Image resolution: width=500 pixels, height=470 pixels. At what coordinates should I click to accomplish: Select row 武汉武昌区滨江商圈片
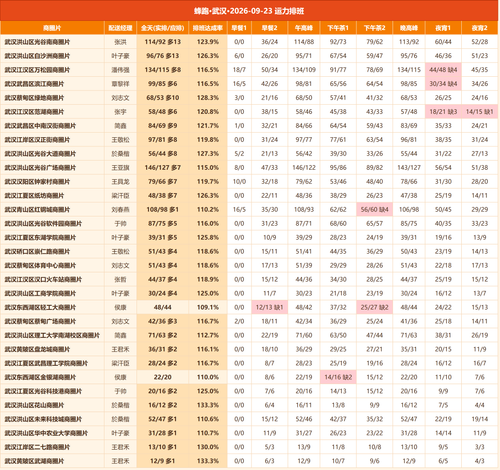(249, 84)
